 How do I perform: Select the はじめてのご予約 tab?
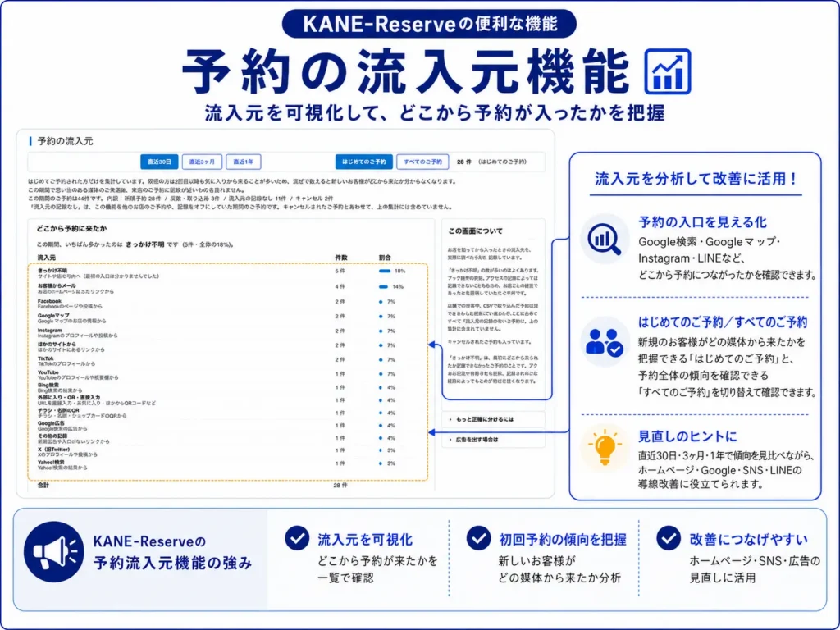pyautogui.click(x=363, y=162)
